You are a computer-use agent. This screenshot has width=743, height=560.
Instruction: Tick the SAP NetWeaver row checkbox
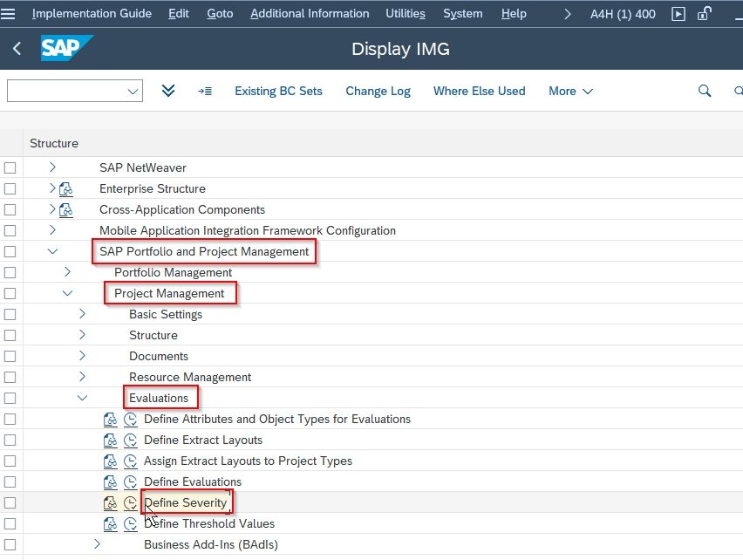click(x=10, y=167)
